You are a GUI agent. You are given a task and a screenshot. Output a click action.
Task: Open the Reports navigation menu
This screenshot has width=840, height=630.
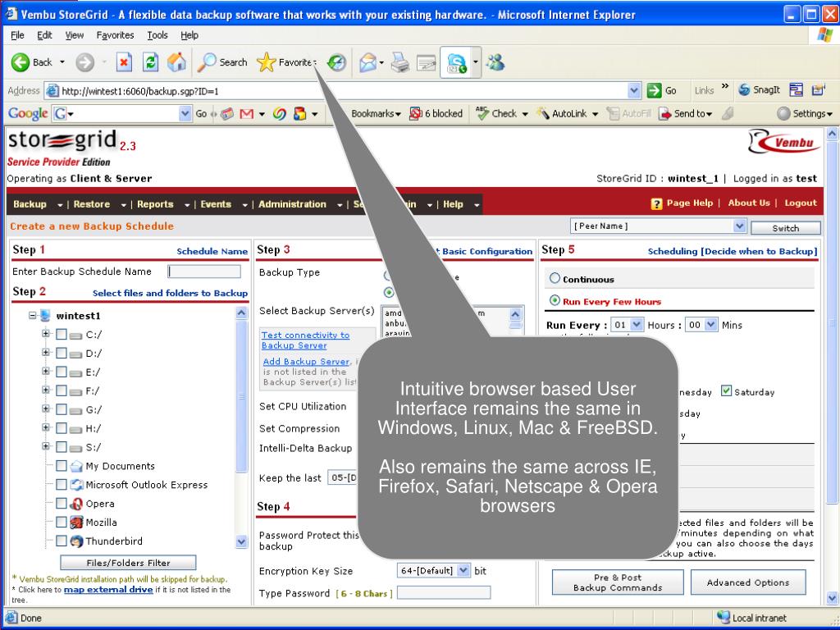163,204
